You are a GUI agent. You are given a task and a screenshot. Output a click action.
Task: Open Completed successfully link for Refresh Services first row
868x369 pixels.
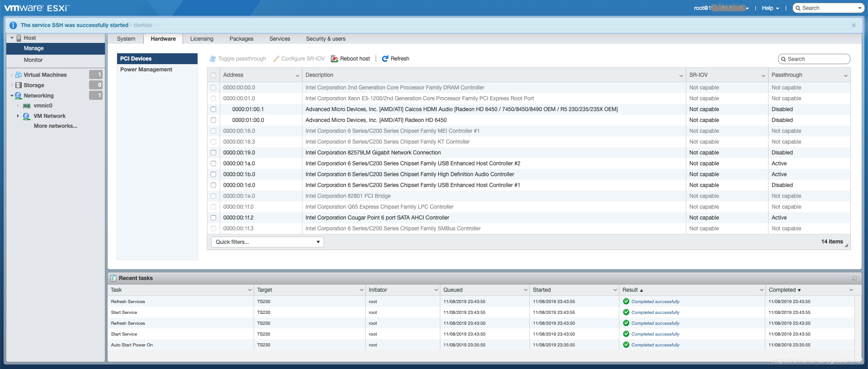coord(655,301)
